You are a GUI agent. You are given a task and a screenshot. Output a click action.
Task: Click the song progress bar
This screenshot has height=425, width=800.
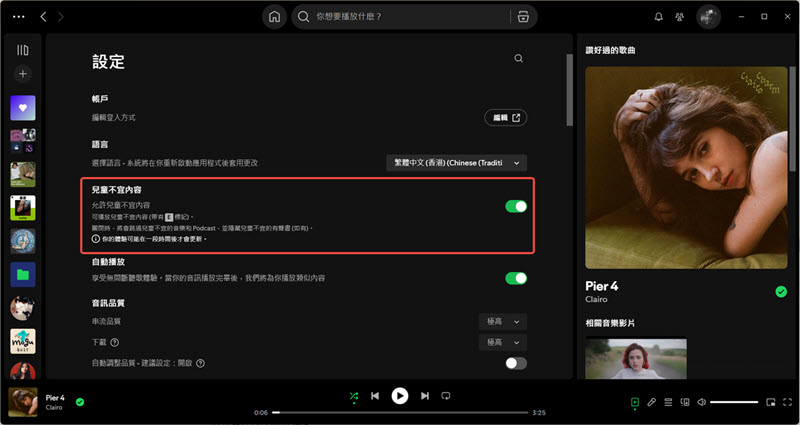pos(400,413)
